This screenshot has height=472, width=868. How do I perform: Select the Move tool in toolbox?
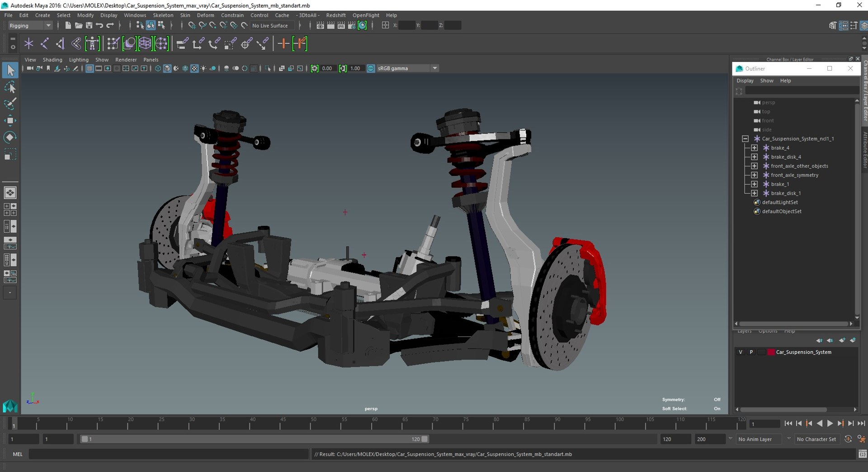[10, 120]
